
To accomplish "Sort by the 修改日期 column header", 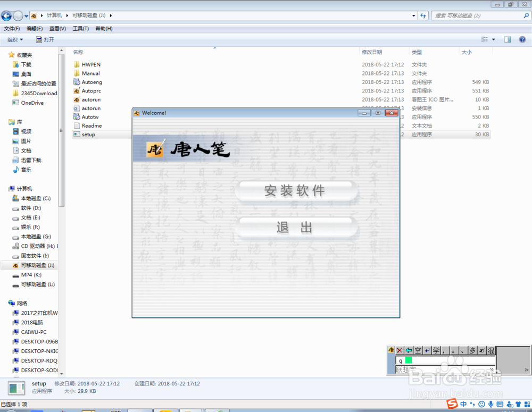I will pyautogui.click(x=372, y=52).
